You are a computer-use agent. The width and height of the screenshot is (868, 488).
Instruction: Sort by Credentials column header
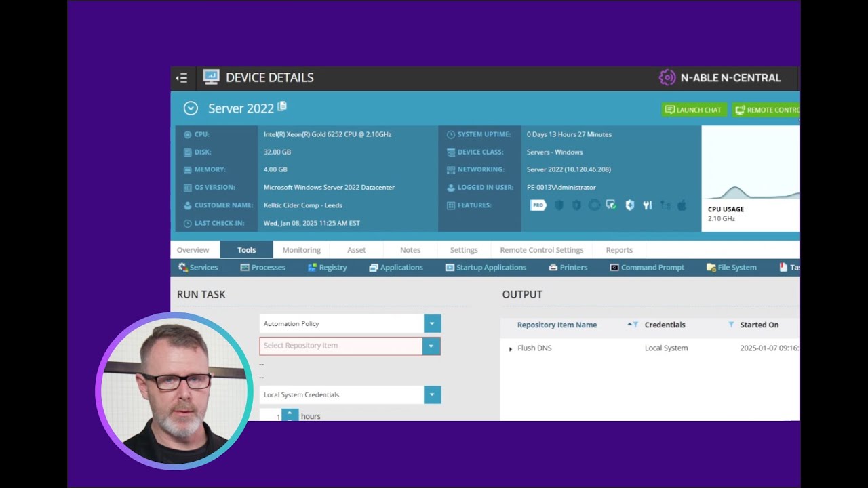[665, 325]
